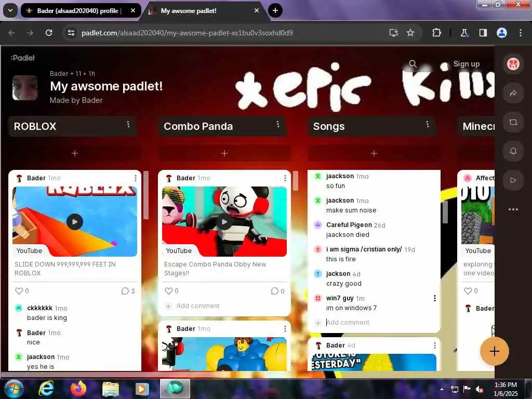The width and height of the screenshot is (532, 399).
Task: Switch to Bader profile tab
Action: tap(81, 10)
